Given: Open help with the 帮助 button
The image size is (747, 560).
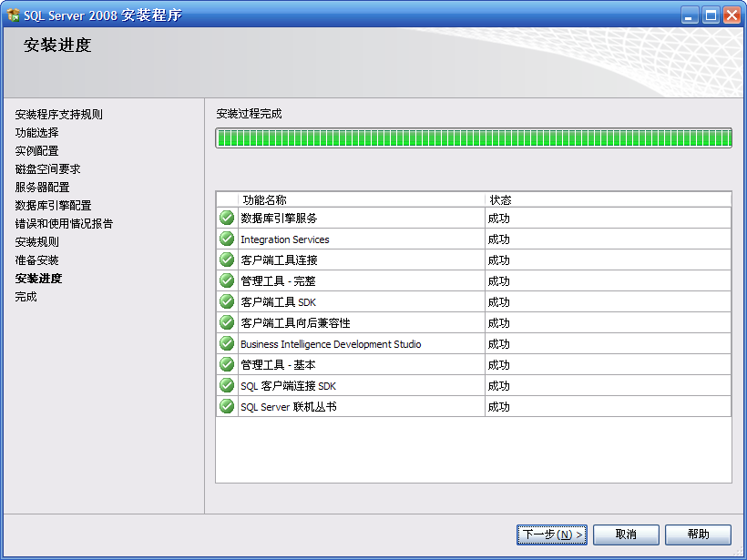Looking at the screenshot, I should coord(698,535).
